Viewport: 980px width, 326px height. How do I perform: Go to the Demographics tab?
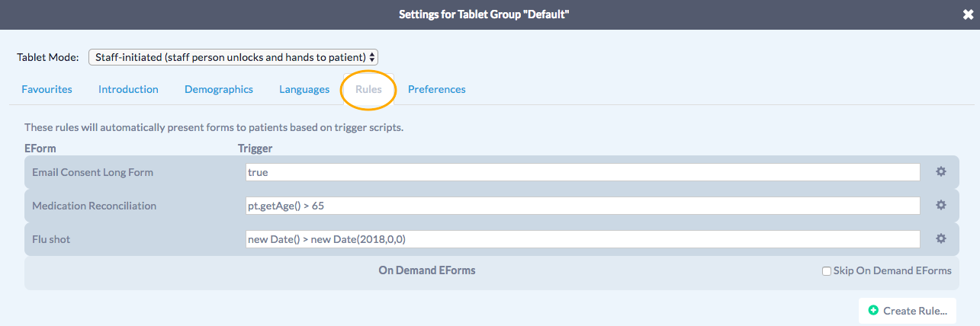pos(219,89)
